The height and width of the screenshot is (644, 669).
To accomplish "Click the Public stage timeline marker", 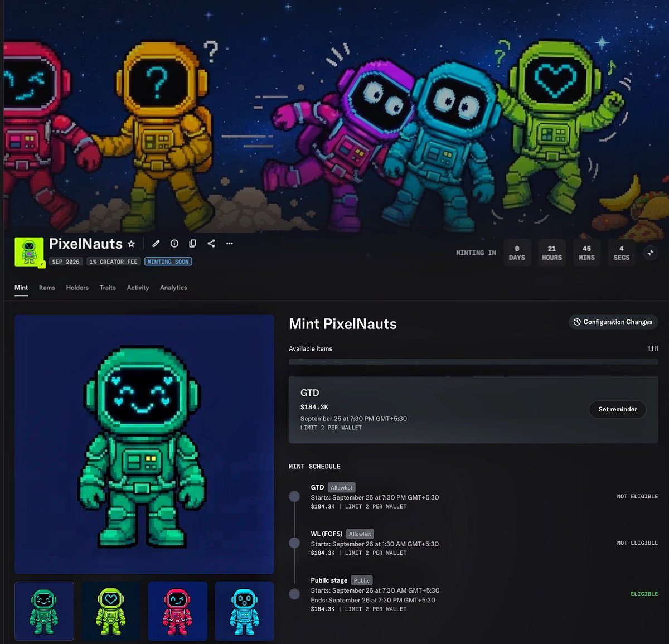I will [294, 594].
